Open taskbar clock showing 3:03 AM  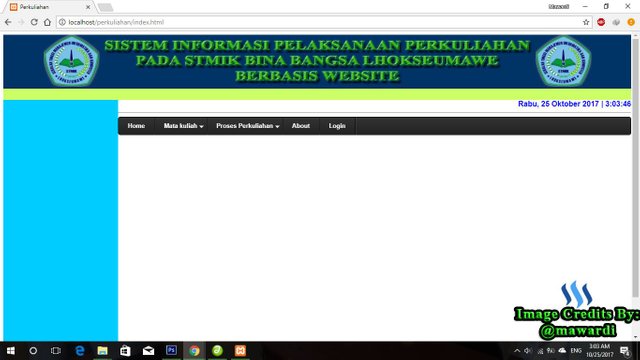pos(600,351)
